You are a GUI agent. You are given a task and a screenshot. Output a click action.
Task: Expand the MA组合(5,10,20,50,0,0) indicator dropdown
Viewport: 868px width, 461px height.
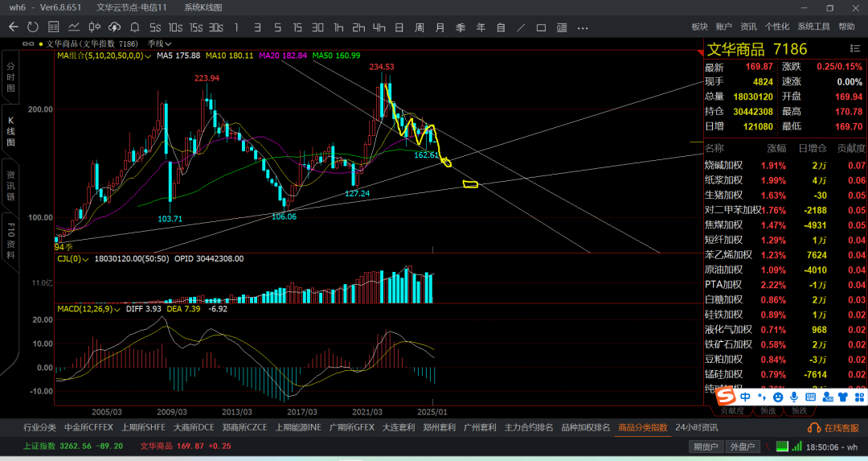click(104, 56)
